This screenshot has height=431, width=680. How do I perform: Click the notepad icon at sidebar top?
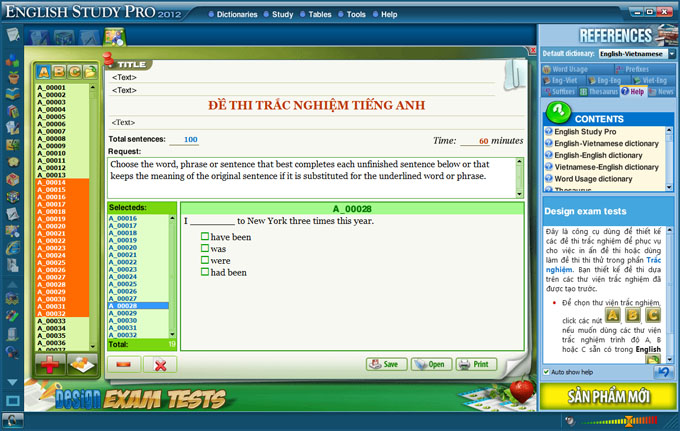click(x=13, y=34)
